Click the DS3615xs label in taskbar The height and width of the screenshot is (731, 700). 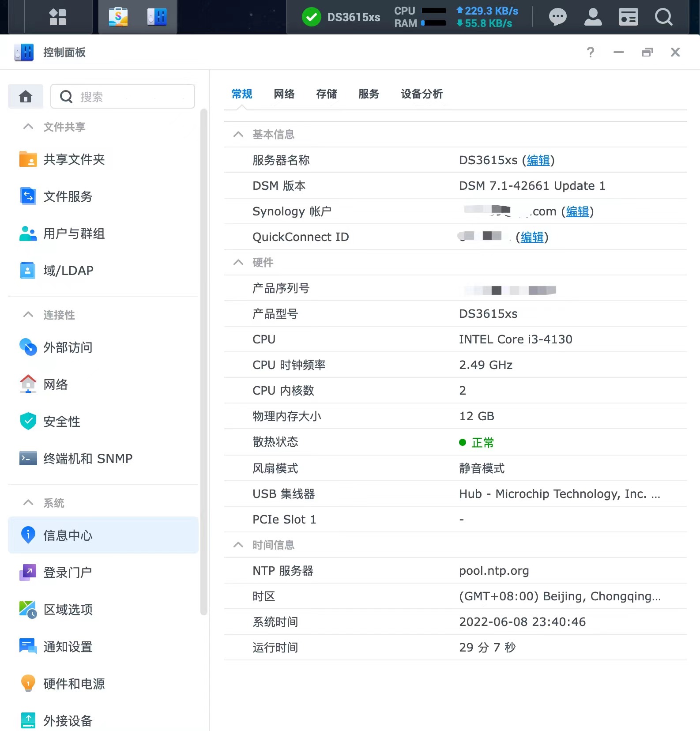(x=354, y=17)
